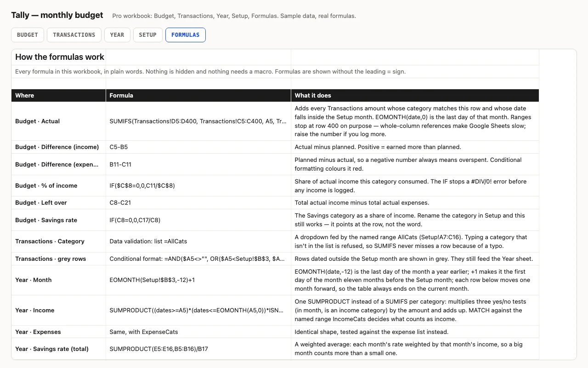Screen dimensions: 588x368
Task: Click the SUMIFS(Transactions!D5:D400 formula cell
Action: 198,121
